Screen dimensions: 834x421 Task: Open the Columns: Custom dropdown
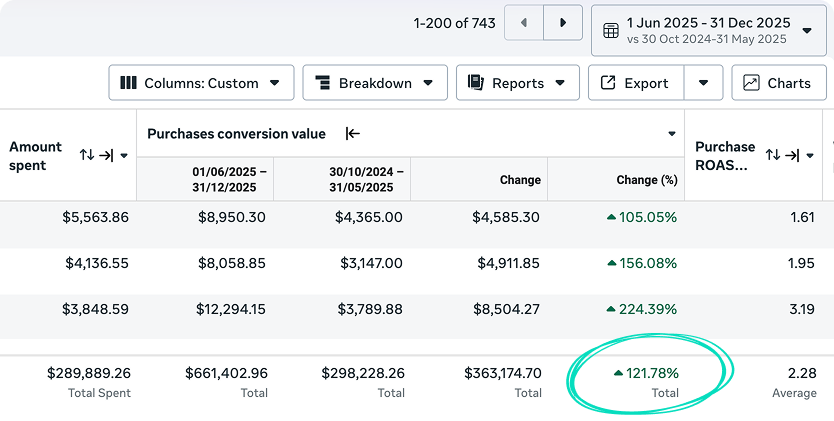[201, 83]
